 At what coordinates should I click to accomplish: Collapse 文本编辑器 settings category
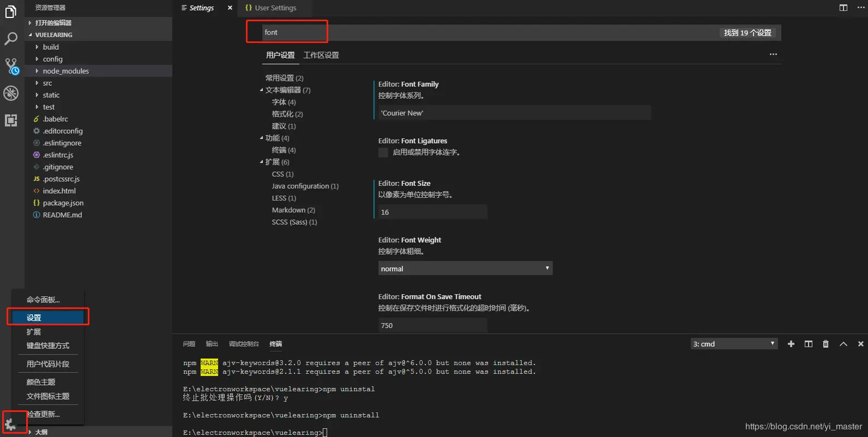point(262,90)
